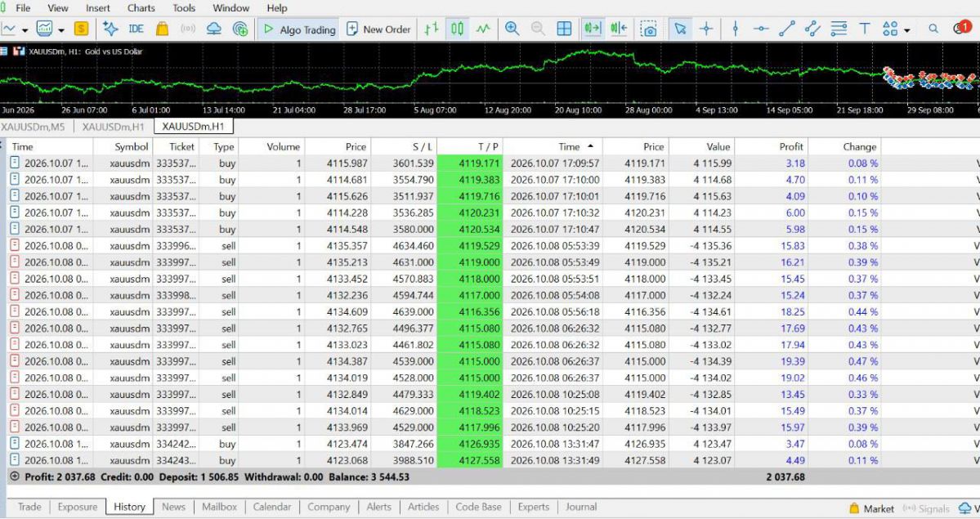Open the Market shopping bag toolbar icon
This screenshot has width=980, height=519.
(162, 29)
